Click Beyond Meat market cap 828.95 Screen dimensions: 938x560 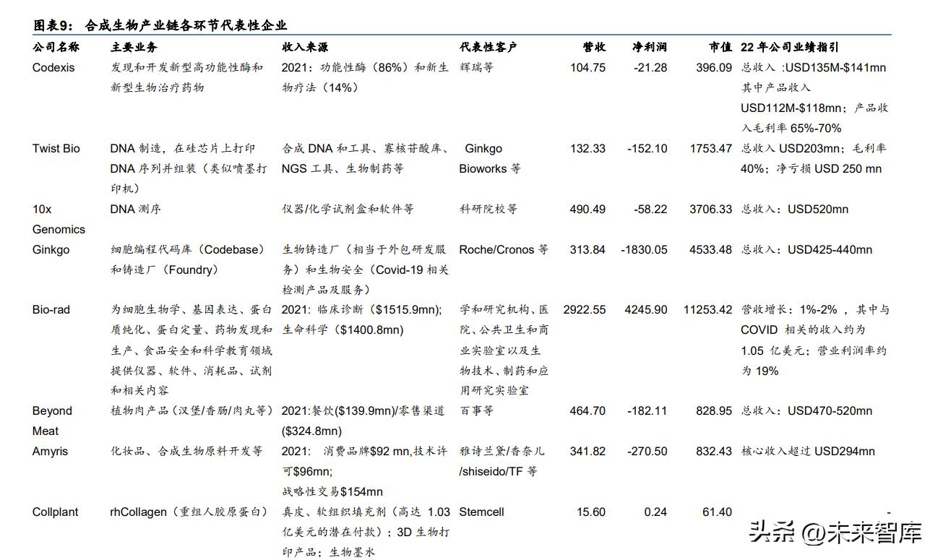pos(714,410)
